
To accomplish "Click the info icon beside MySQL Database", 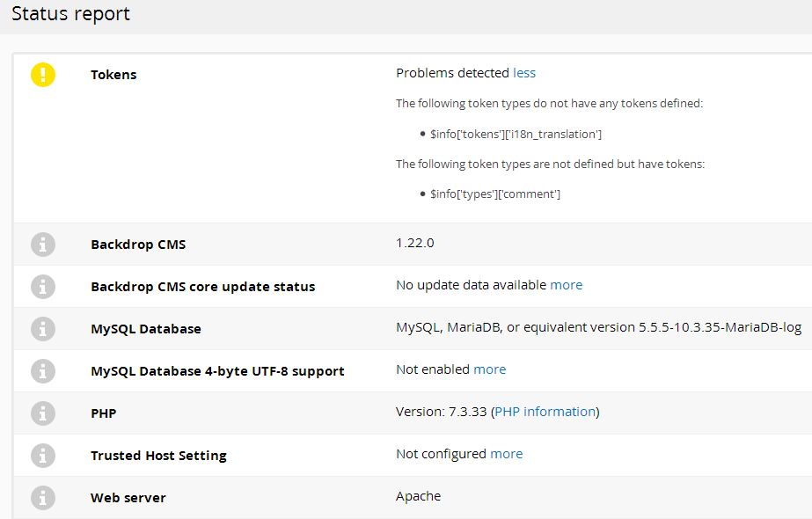I will pos(43,329).
